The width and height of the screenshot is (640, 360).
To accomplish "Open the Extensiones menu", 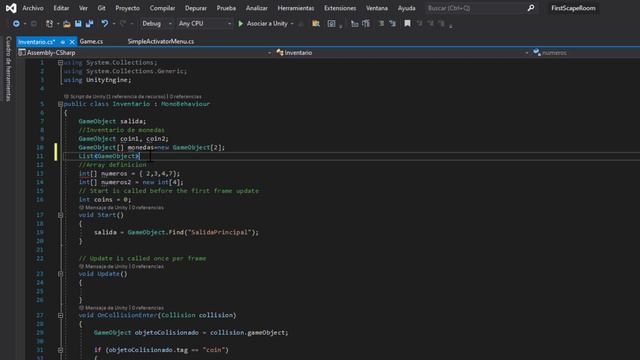I will pos(340,8).
